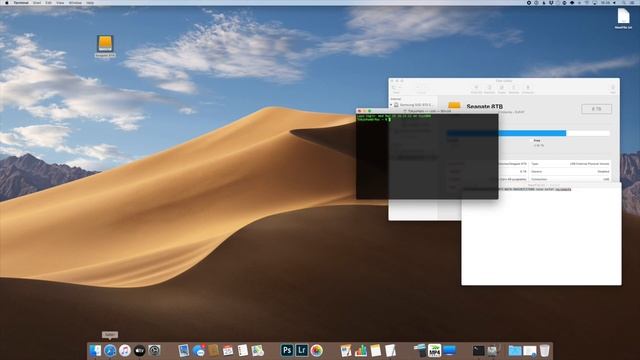Viewport: 640px width, 360px height.
Task: Launch Photoshop (Ps) from the Dock
Action: click(x=287, y=350)
